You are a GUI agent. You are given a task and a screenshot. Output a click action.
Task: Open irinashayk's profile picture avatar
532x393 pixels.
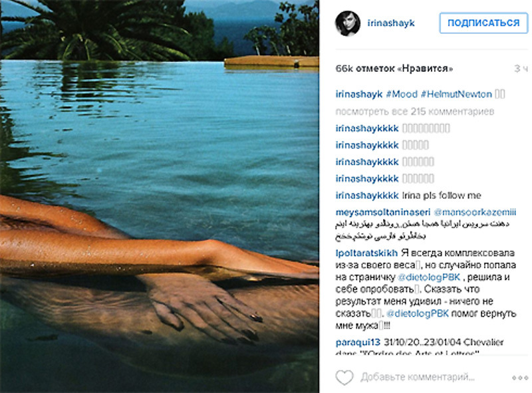[x=347, y=23]
